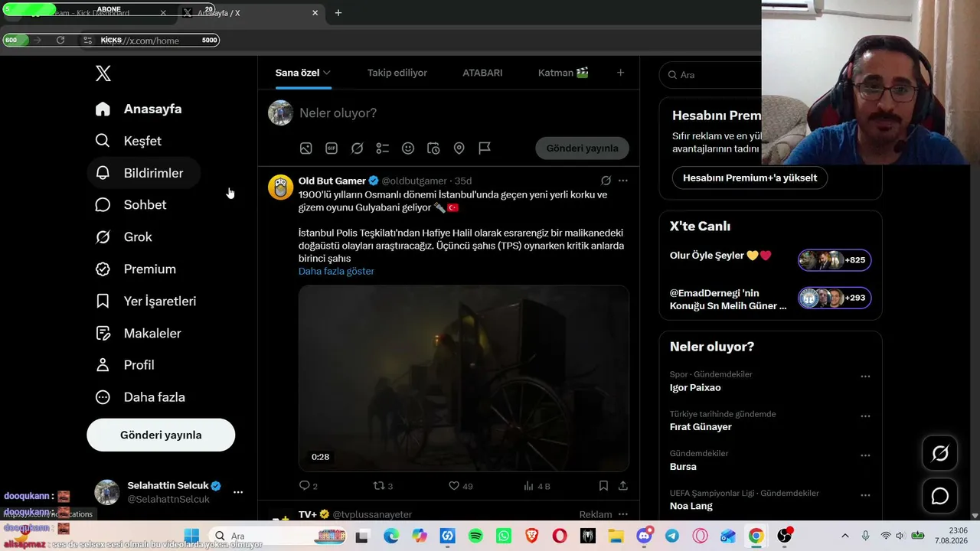Click the large sidebar Gönderi yayınla button
980x551 pixels.
(x=161, y=435)
